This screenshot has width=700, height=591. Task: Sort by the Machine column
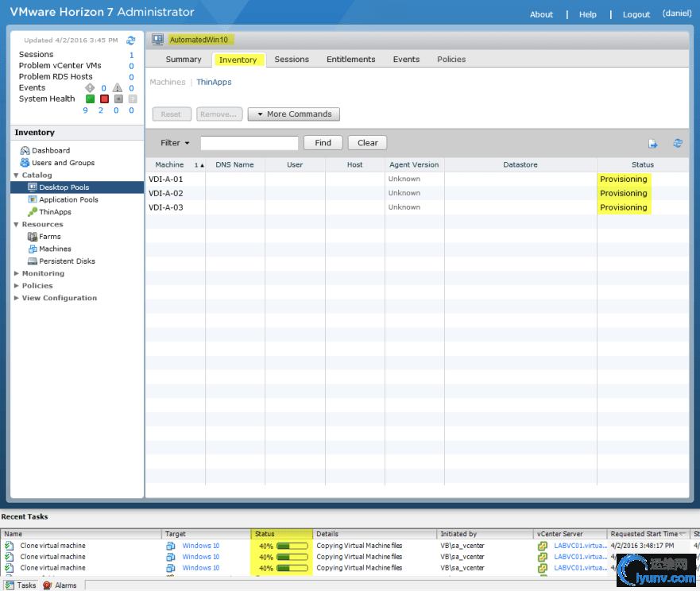click(x=175, y=164)
